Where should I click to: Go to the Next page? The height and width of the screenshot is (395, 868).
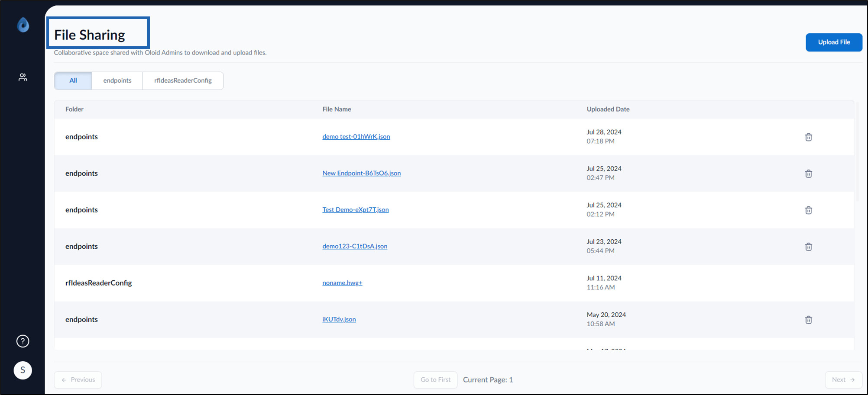[843, 380]
